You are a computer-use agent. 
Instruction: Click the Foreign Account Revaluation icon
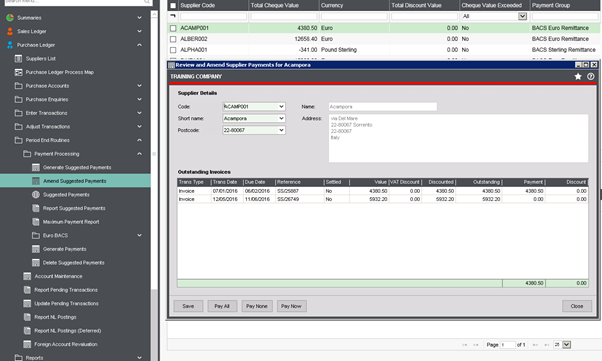click(x=27, y=344)
